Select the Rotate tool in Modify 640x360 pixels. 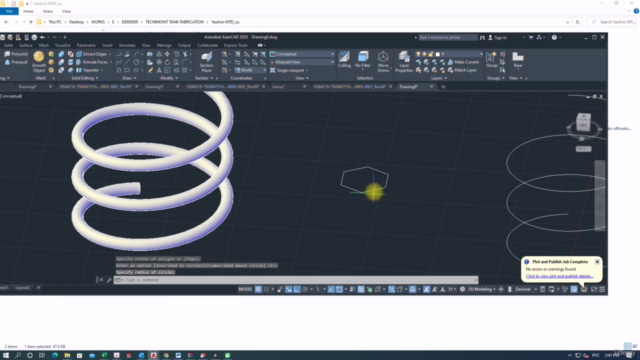tap(167, 62)
